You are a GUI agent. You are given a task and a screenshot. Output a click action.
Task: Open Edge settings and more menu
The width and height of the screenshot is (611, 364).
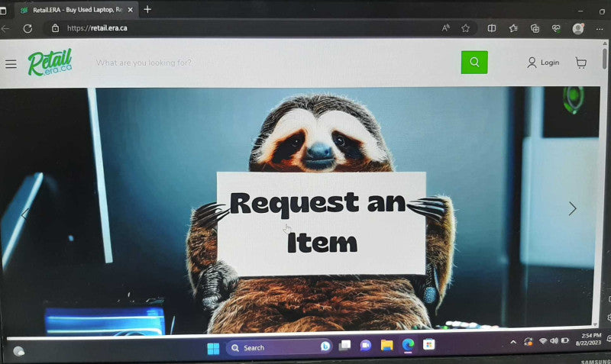(x=600, y=29)
